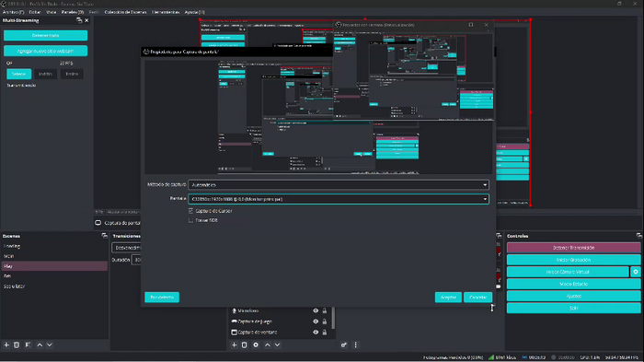This screenshot has width=644, height=362.
Task: Click the Detener Transmisión button
Action: click(573, 248)
